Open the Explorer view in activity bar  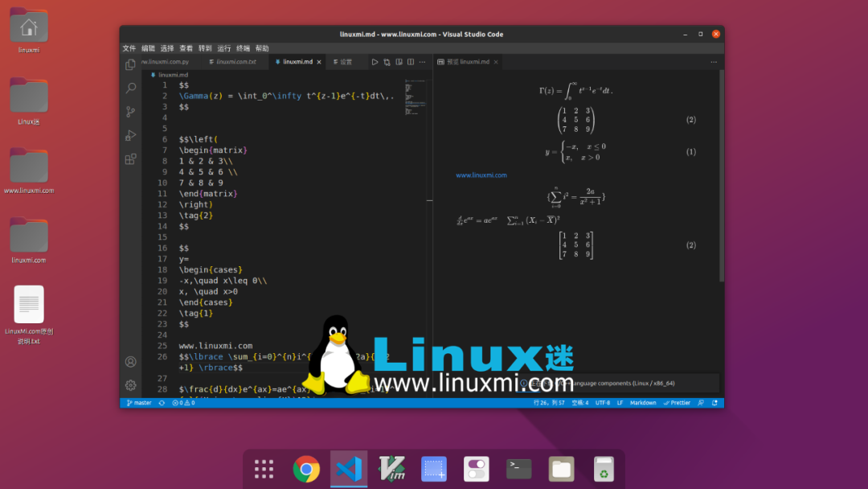(x=131, y=64)
